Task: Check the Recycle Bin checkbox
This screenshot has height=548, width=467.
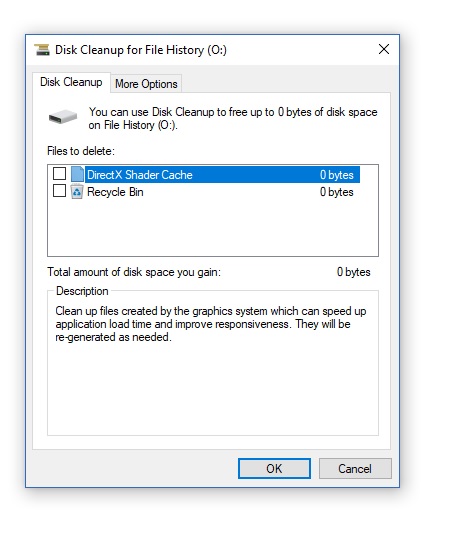Action: 59,191
